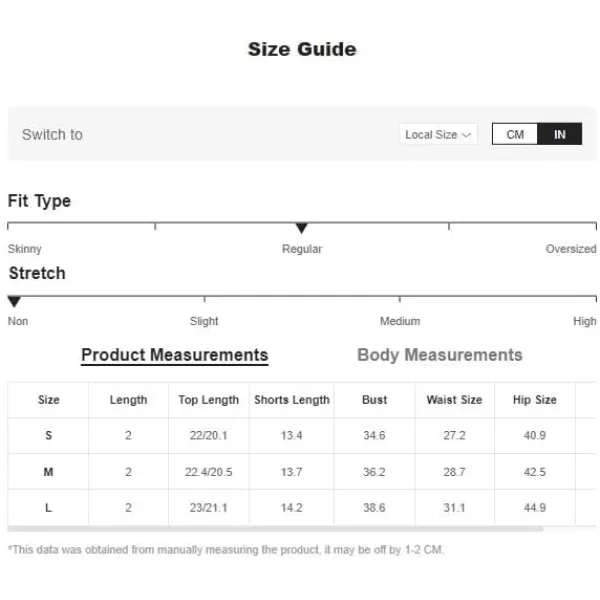Select the size S row label
600x600 pixels.
point(49,435)
